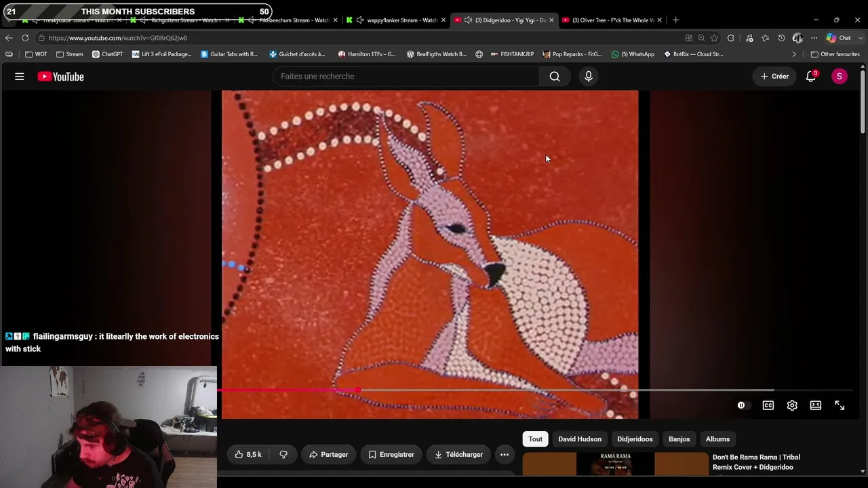Go to the YouTube home logo

tap(61, 77)
